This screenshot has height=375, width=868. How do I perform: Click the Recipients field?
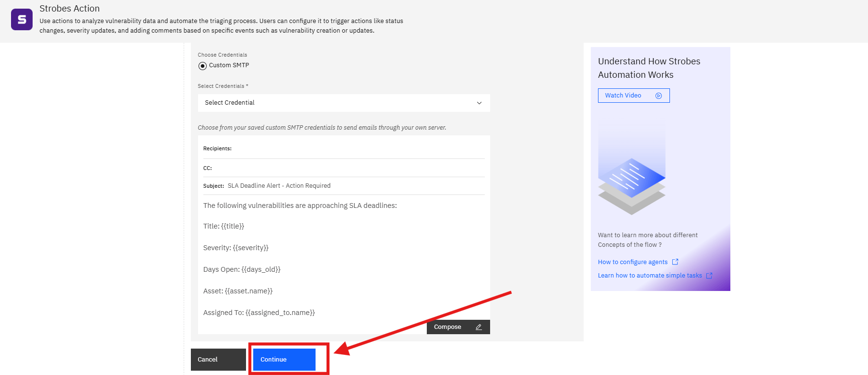[344, 149]
